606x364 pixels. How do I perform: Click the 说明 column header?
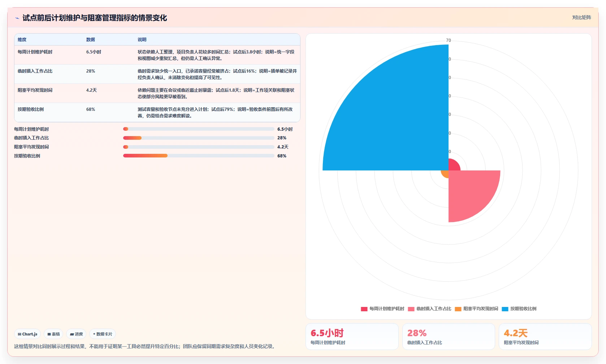click(142, 40)
